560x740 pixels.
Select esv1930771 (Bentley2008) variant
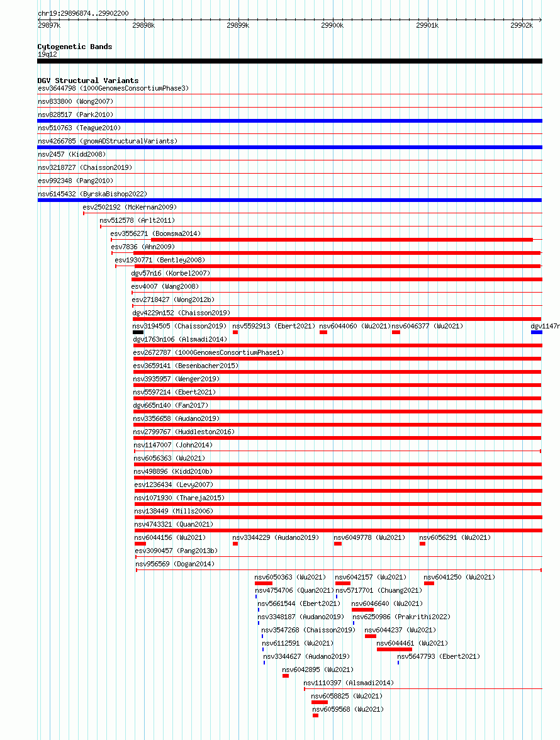point(160,260)
